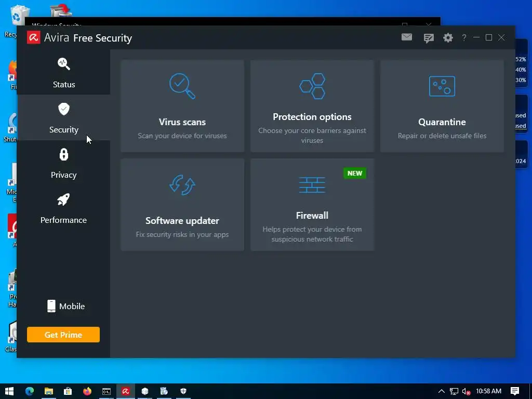532x399 pixels.
Task: Open the Privacy padlock sidebar item
Action: click(x=63, y=163)
